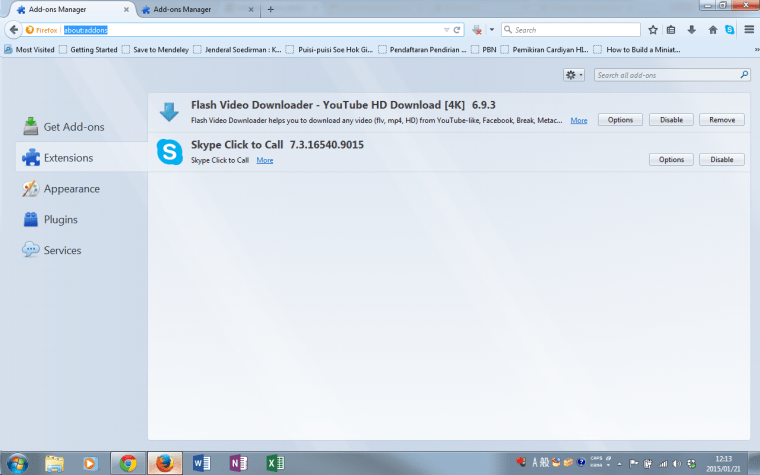
Task: Open Excel from the taskbar
Action: 275,463
